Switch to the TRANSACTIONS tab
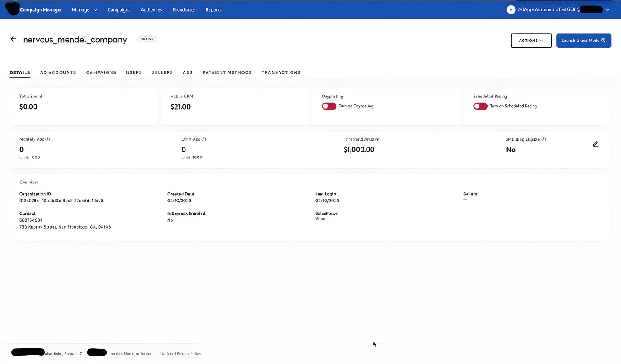 tap(281, 72)
